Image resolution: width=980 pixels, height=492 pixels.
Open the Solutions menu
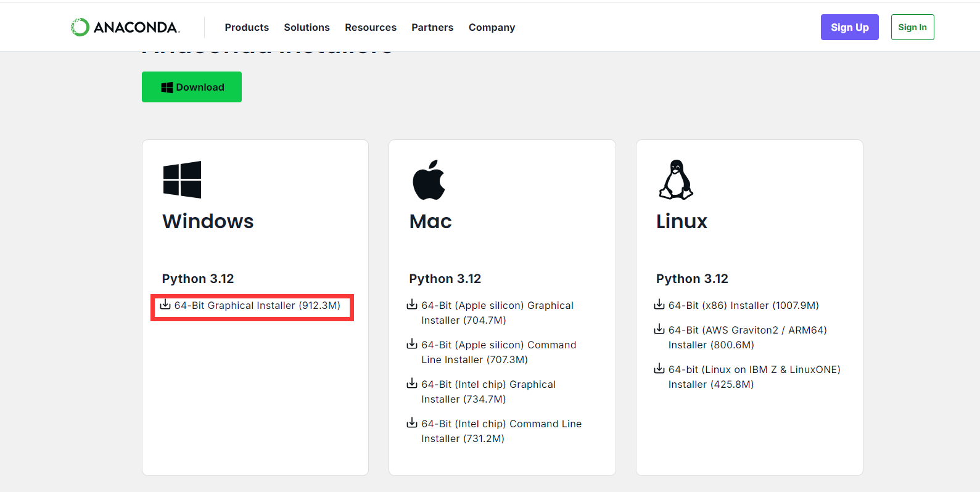[x=307, y=27]
